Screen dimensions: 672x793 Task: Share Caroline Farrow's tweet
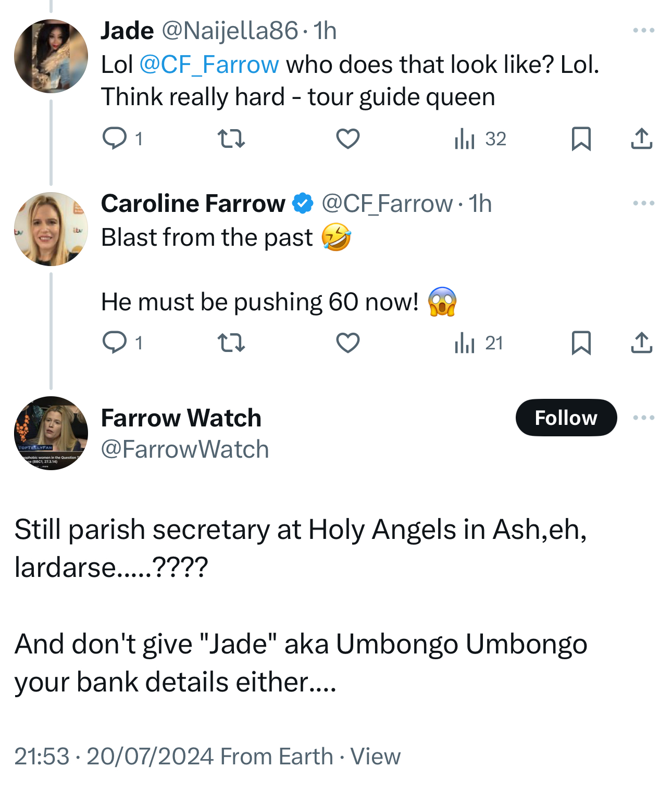pos(641,343)
